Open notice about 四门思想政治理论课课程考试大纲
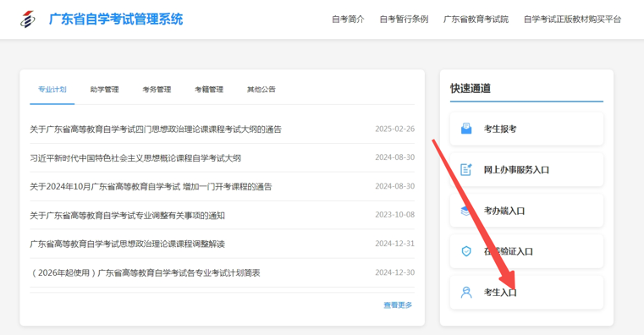Image resolution: width=644 pixels, height=335 pixels. coord(156,129)
